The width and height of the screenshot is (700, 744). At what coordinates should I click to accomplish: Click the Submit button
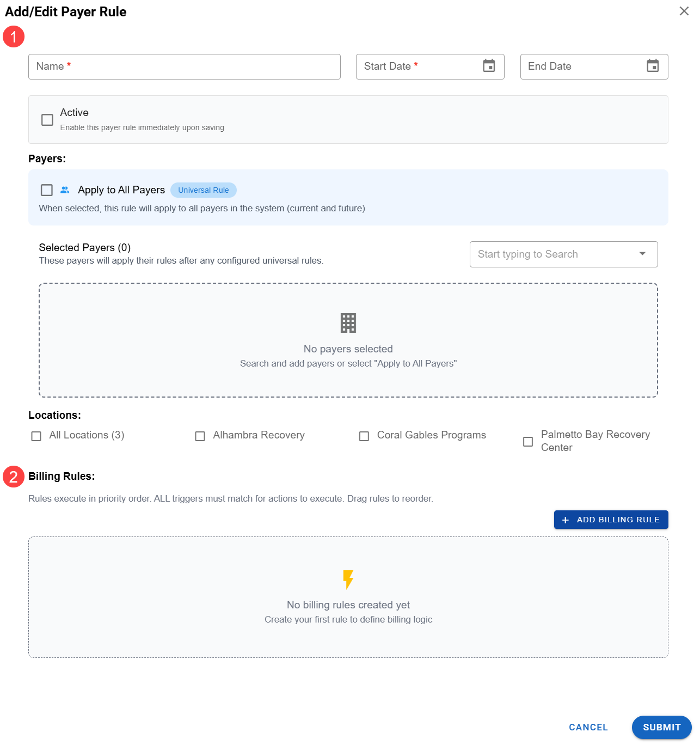point(661,727)
